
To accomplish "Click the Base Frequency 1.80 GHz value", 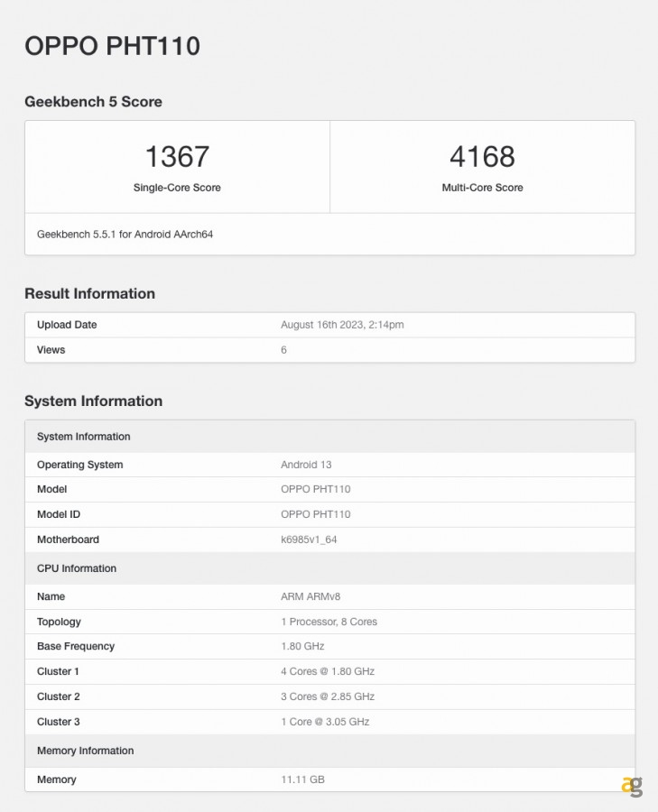I will (x=302, y=646).
